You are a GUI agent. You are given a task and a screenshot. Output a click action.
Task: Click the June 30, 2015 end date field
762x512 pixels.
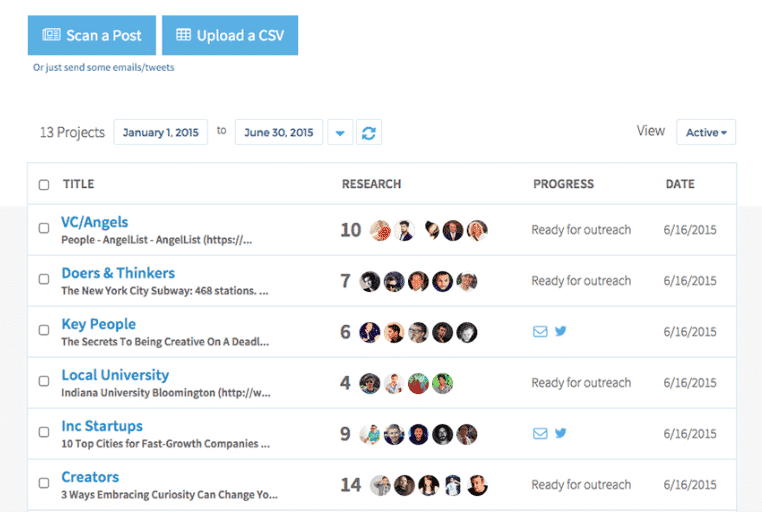click(x=278, y=132)
